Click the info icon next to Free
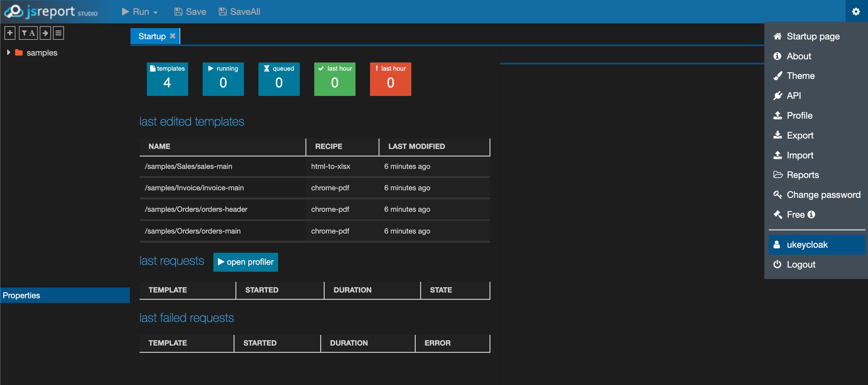This screenshot has width=868, height=385. [811, 215]
